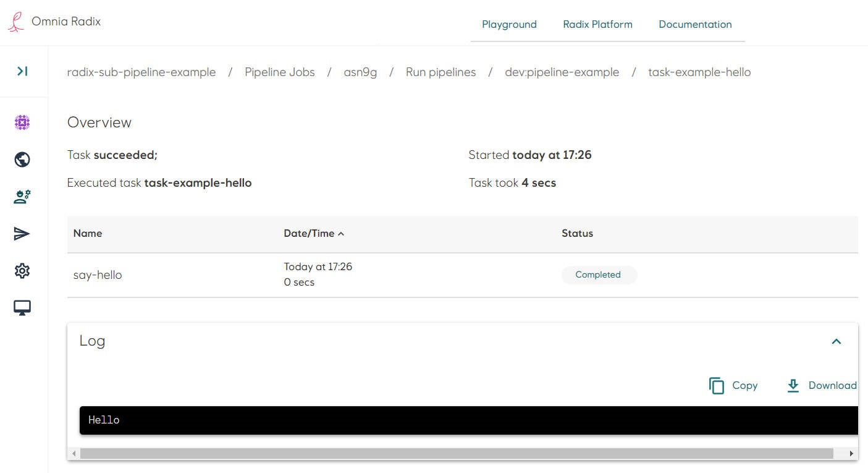Collapse the Log panel chevron

pos(836,341)
